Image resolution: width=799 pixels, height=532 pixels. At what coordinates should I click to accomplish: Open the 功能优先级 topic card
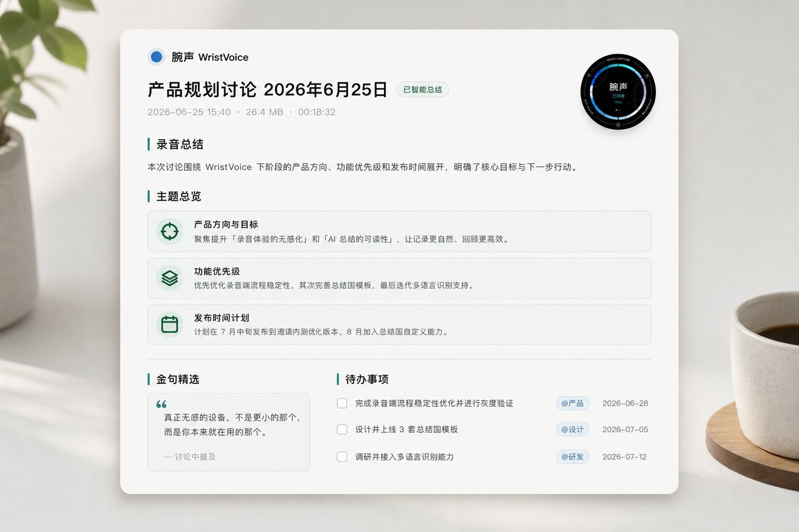point(399,278)
